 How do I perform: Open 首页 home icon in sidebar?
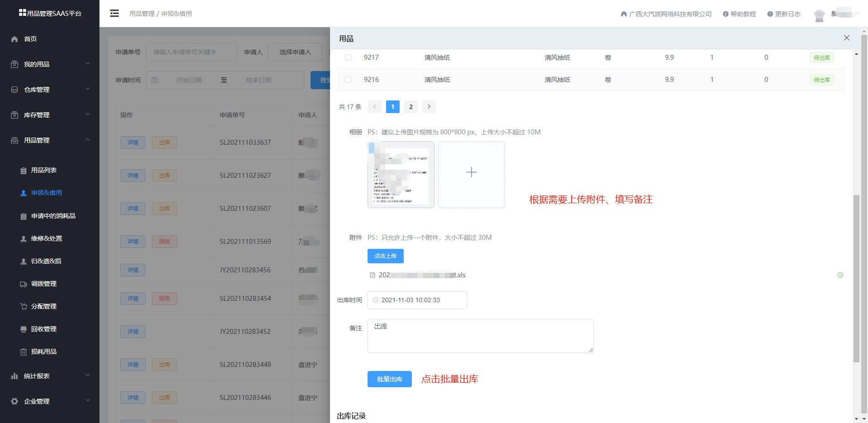point(14,39)
